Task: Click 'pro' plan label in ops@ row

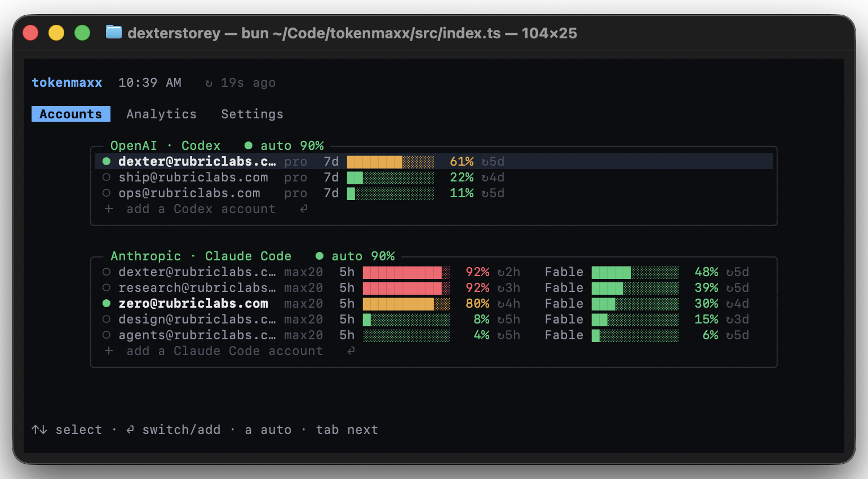Action: [x=296, y=194]
